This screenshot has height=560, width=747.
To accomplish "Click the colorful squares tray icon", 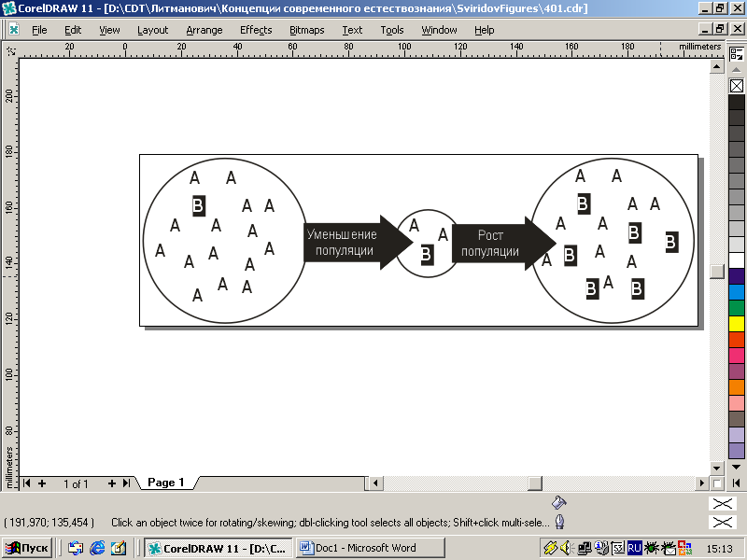I will click(685, 548).
